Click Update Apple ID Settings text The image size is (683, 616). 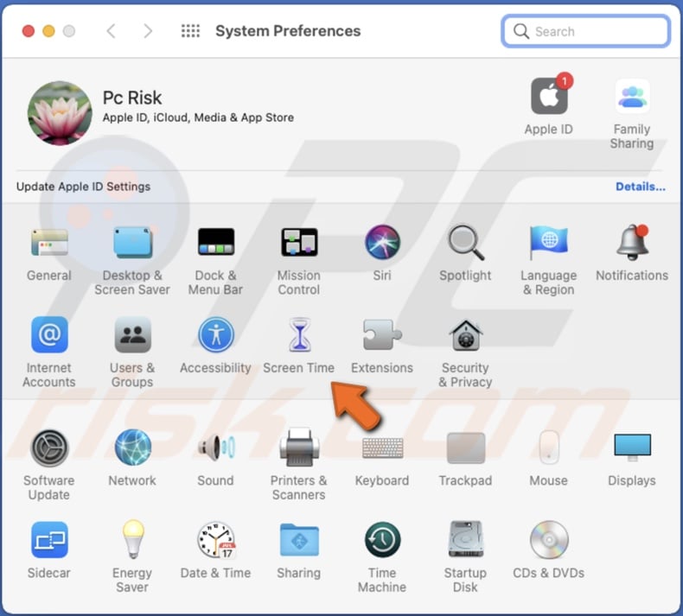coord(83,187)
